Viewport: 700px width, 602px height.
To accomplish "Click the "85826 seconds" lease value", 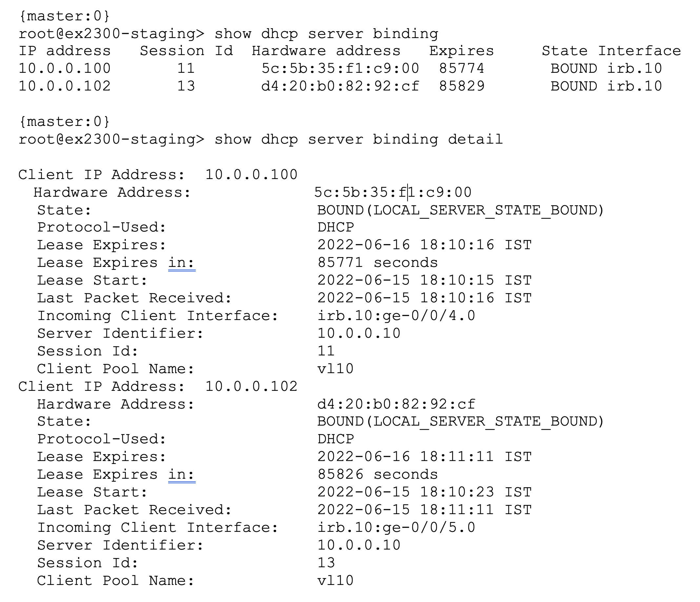I will 377,475.
